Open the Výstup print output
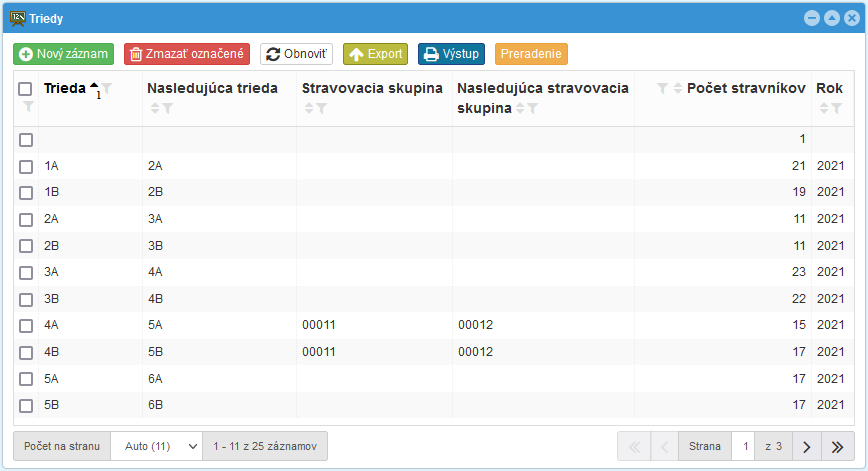Screen dimensions: 868x471 [450, 54]
